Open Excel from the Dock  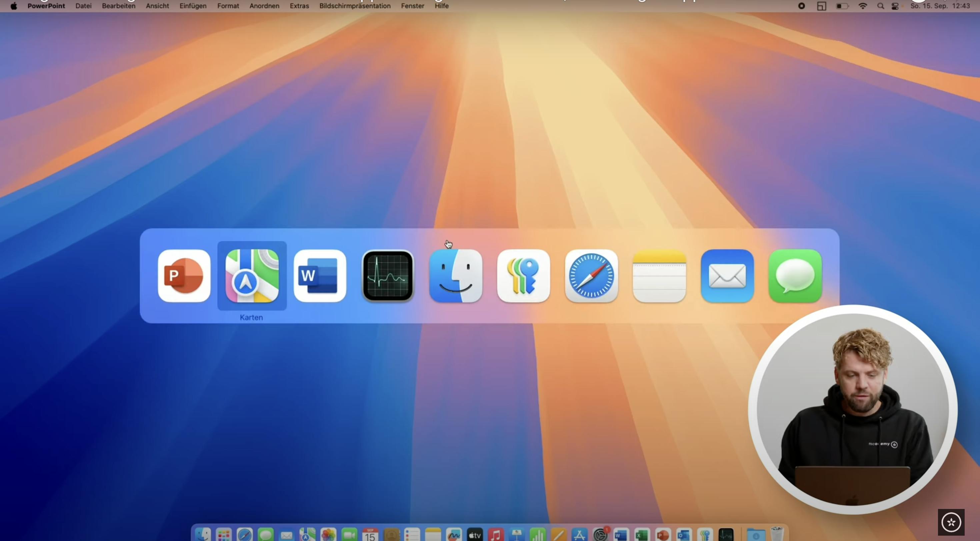click(642, 534)
